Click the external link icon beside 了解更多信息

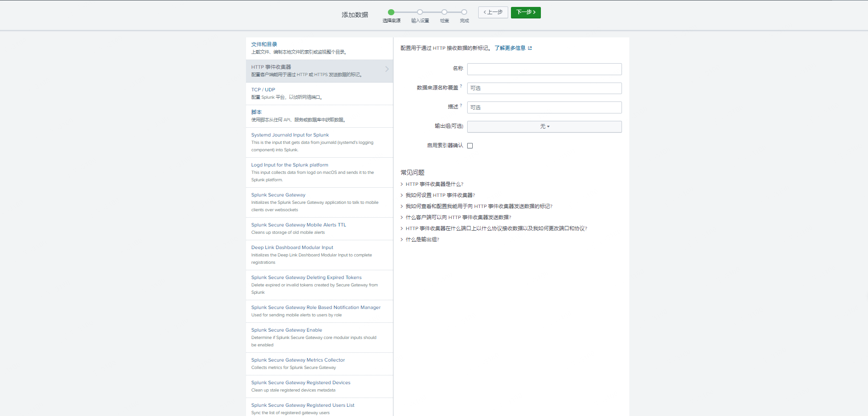[530, 48]
